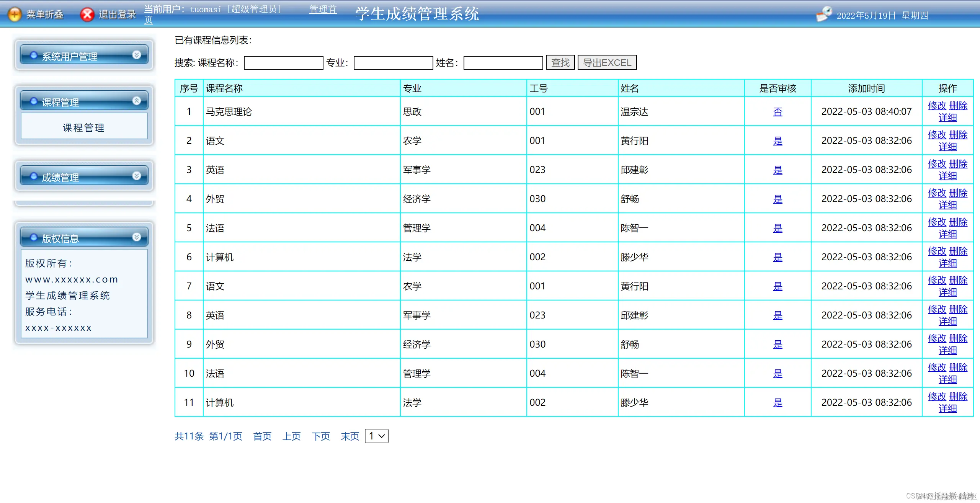980x503 pixels.
Task: Expand the 系统用户管理 panel chevron
Action: click(x=137, y=55)
